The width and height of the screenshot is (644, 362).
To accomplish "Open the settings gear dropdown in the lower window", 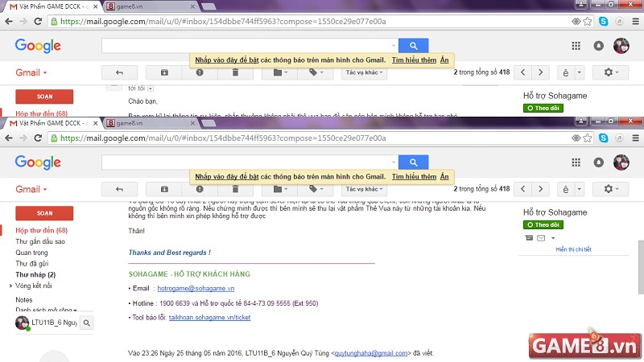I will pos(611,189).
